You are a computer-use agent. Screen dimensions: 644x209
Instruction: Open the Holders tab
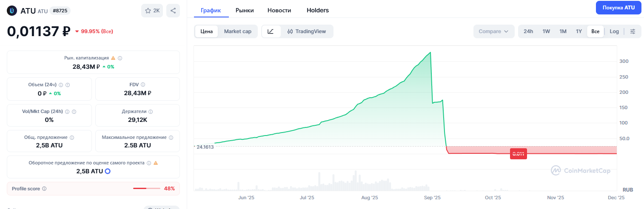[x=318, y=10]
